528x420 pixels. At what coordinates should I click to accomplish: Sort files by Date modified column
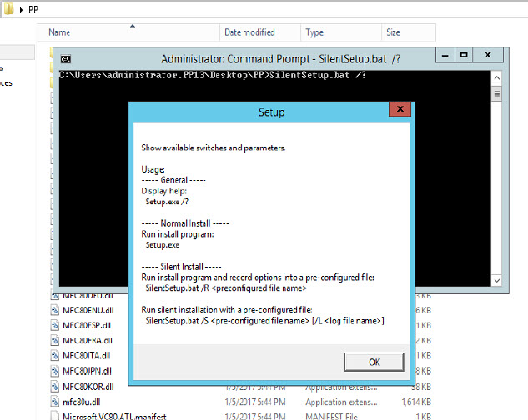tap(249, 32)
